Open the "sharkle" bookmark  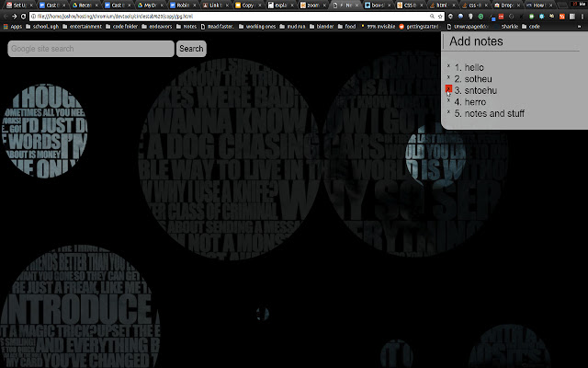point(506,27)
